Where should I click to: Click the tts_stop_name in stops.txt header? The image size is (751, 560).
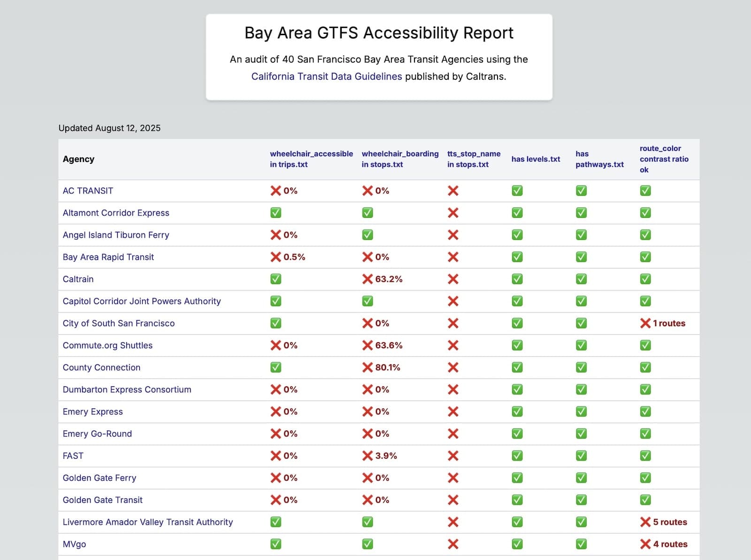(x=474, y=159)
